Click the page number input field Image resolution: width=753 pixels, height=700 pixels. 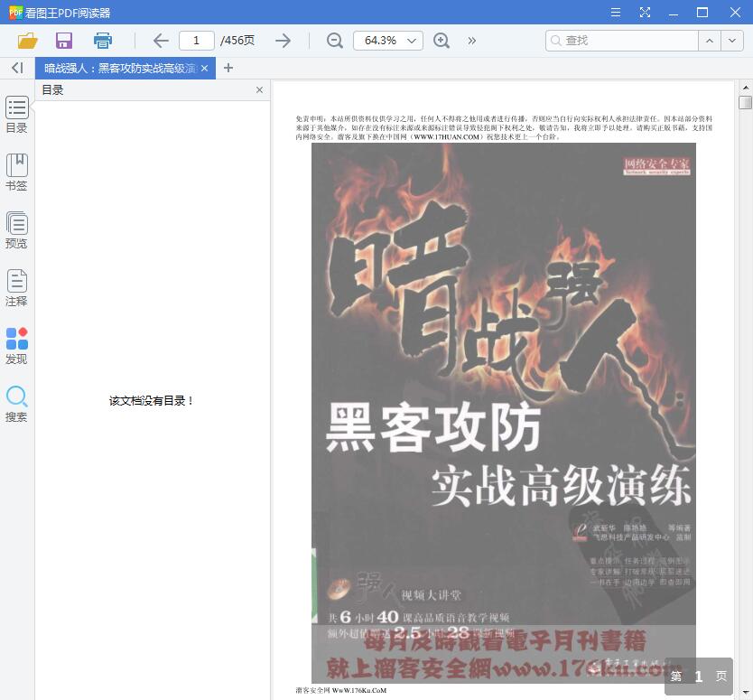click(197, 41)
